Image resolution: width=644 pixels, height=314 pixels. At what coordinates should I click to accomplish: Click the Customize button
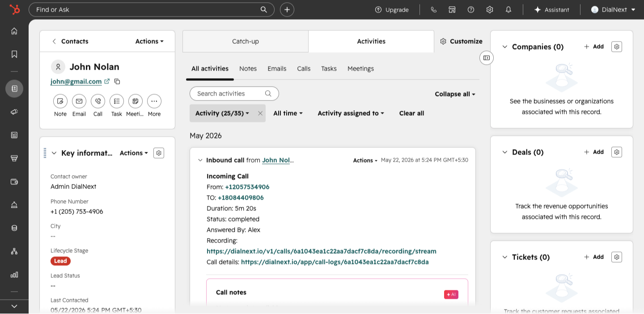coord(461,41)
